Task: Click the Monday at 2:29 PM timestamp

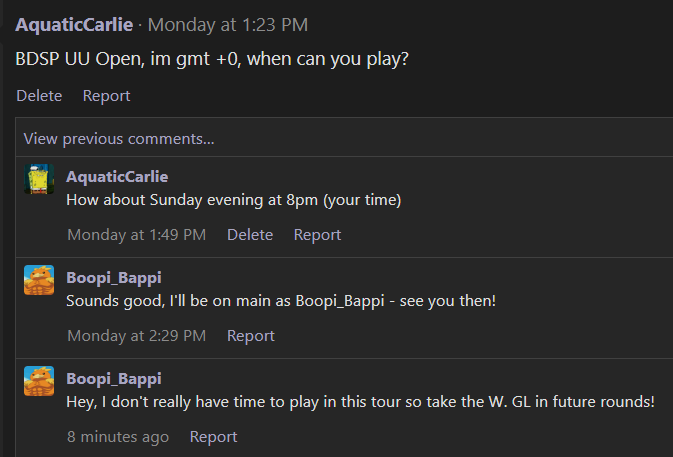Action: pyautogui.click(x=136, y=336)
